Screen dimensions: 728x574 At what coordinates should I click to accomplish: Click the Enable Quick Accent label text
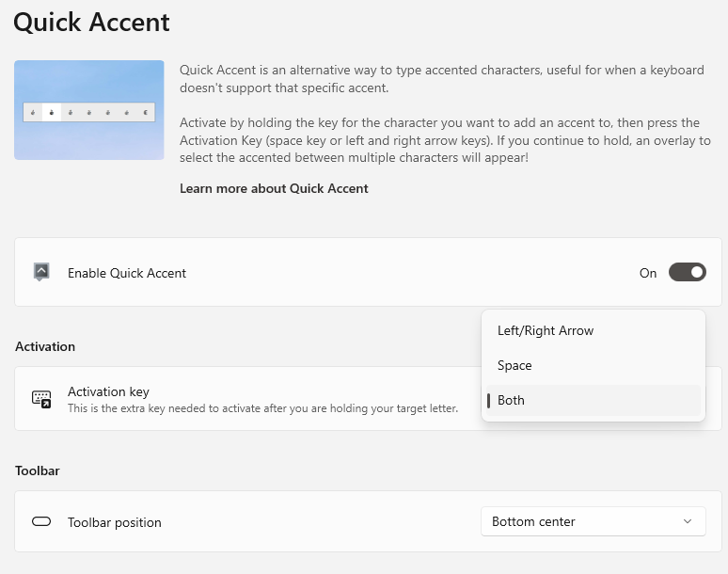[127, 273]
